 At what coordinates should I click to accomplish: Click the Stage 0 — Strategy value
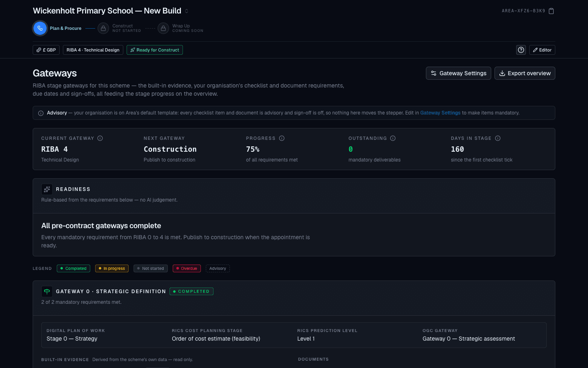(x=72, y=339)
